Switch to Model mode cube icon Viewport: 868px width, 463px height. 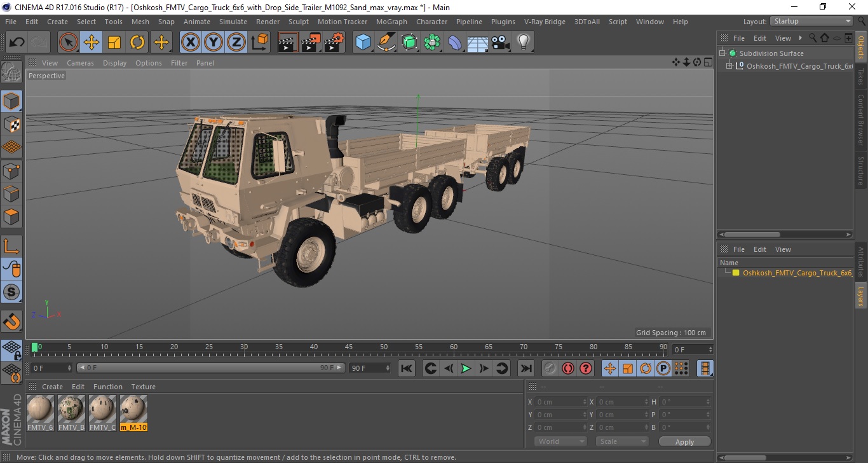pos(11,101)
